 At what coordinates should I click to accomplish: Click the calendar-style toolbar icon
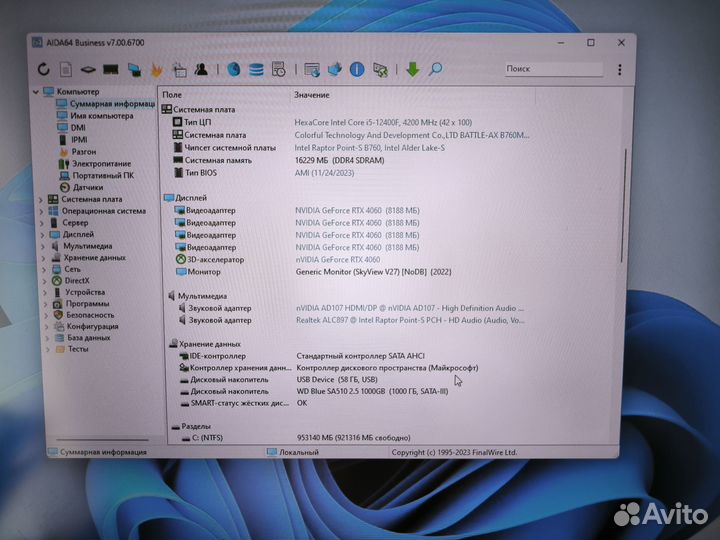(179, 70)
